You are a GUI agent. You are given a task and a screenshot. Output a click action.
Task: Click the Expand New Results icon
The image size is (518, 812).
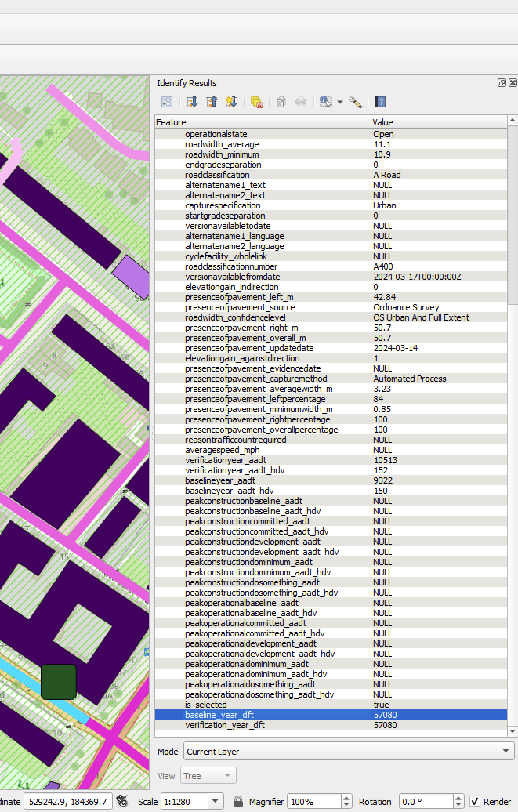click(231, 102)
